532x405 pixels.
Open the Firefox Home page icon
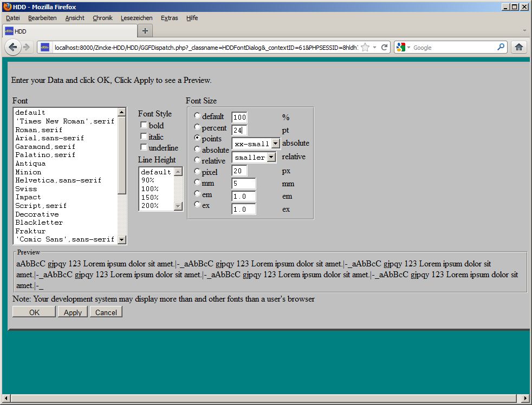[518, 47]
